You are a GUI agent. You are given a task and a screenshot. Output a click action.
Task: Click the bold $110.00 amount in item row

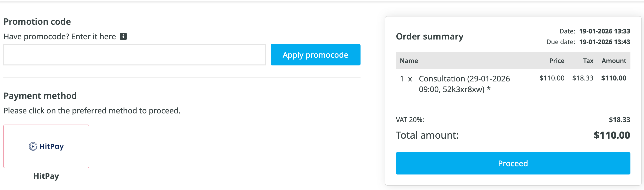pyautogui.click(x=613, y=78)
